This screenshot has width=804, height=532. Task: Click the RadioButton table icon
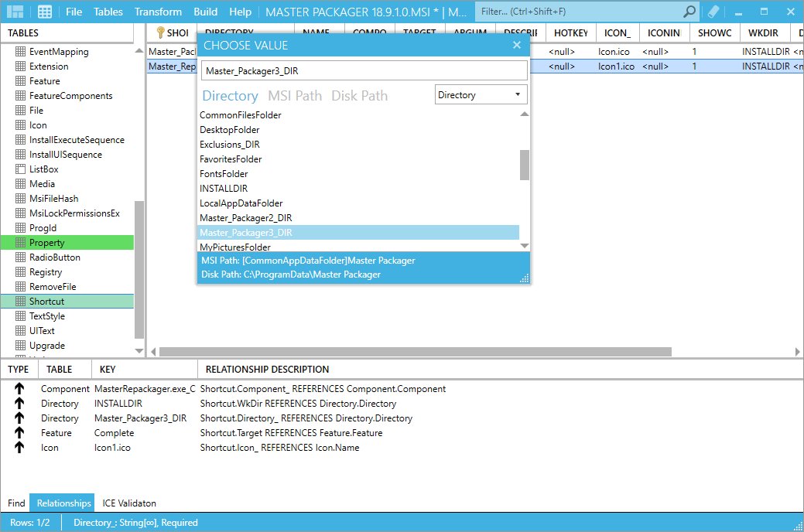(21, 257)
